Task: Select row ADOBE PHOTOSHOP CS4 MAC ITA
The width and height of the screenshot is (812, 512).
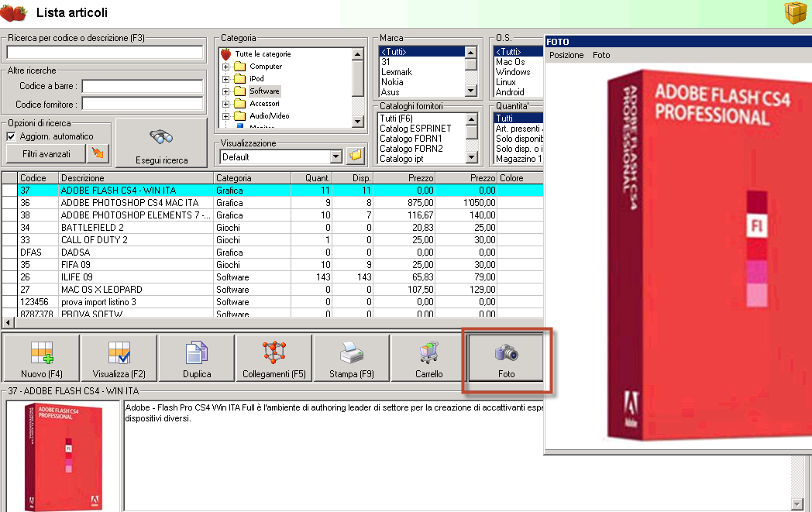Action: pos(273,203)
